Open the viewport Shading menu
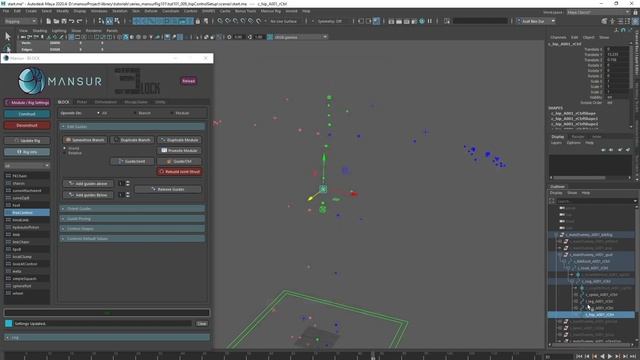Screen dimensions: 640x360 click(40, 31)
